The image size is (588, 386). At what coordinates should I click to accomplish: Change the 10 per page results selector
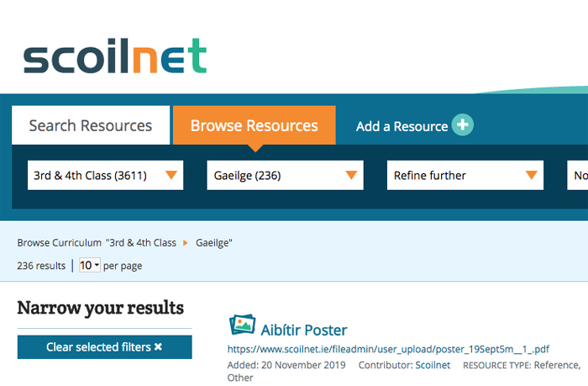tap(90, 266)
